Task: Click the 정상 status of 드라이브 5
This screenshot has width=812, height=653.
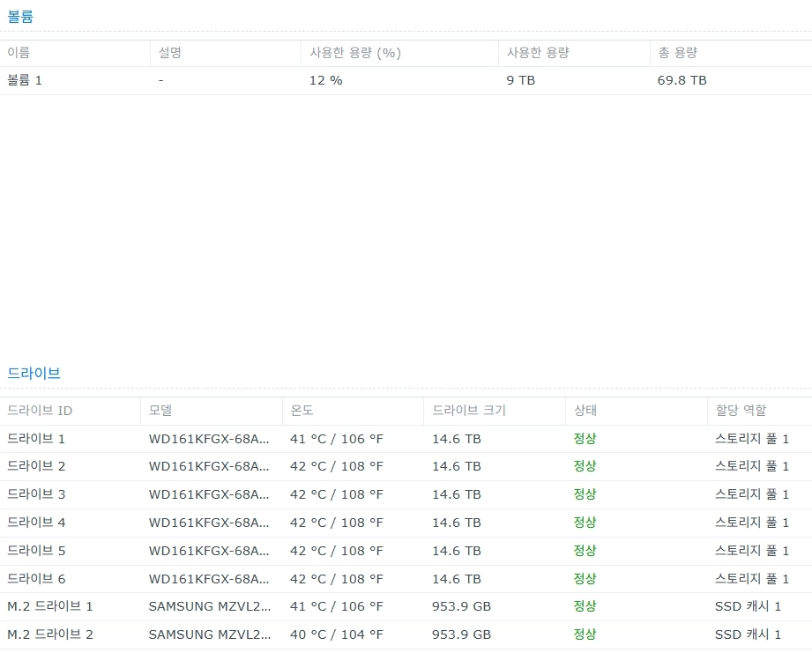Action: 585,551
